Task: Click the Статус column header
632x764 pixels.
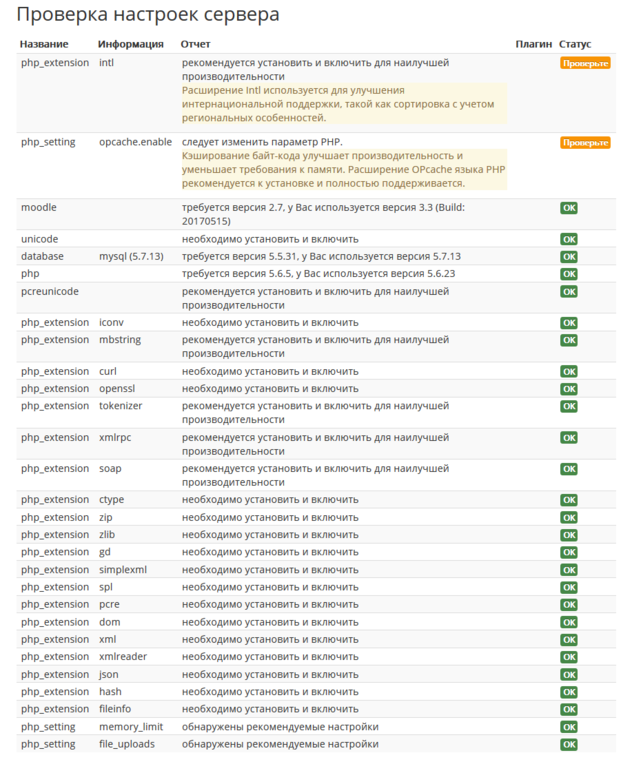Action: tap(575, 45)
